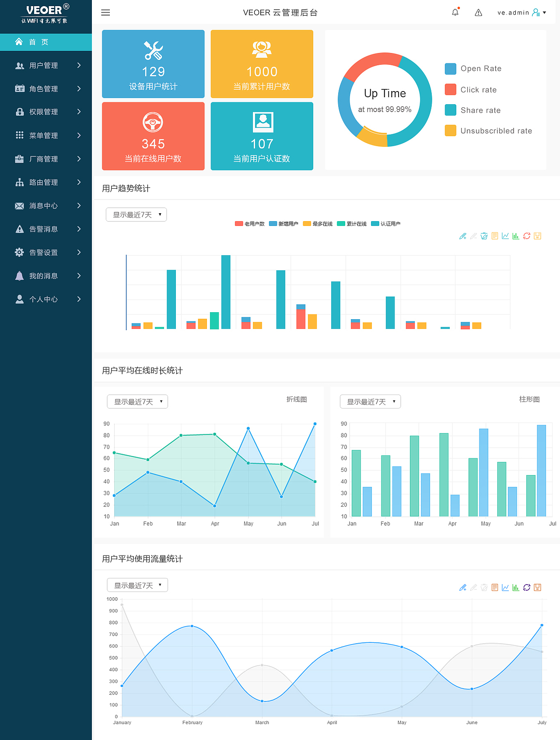Go to 首页 home menu item
This screenshot has height=740, width=560.
click(46, 42)
